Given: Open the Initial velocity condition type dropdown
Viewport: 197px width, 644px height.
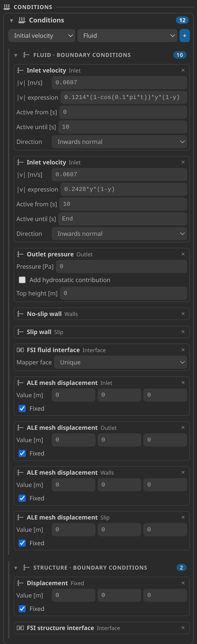Looking at the screenshot, I should [42, 36].
